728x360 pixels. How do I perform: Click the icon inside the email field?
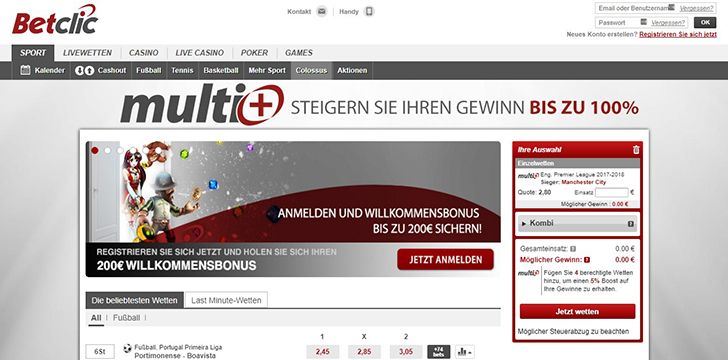coord(671,7)
